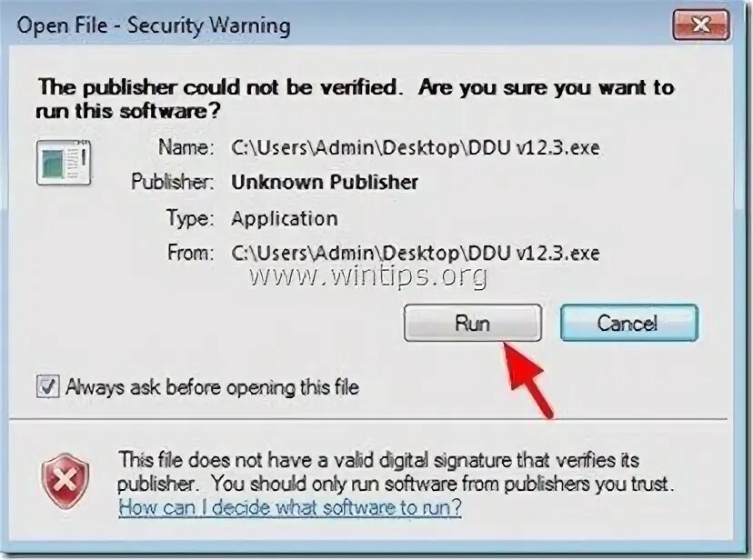Click the 'Application' type value
Image resolution: width=753 pixels, height=560 pixels.
285,219
